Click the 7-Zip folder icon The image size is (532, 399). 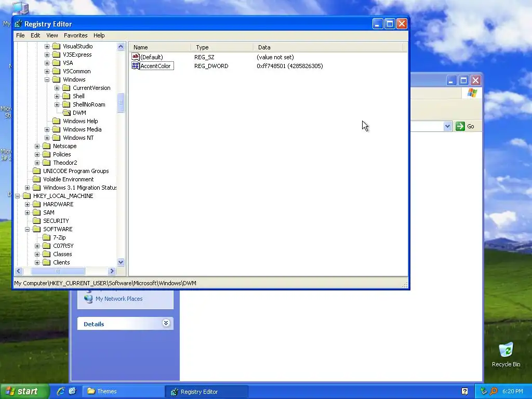point(47,237)
